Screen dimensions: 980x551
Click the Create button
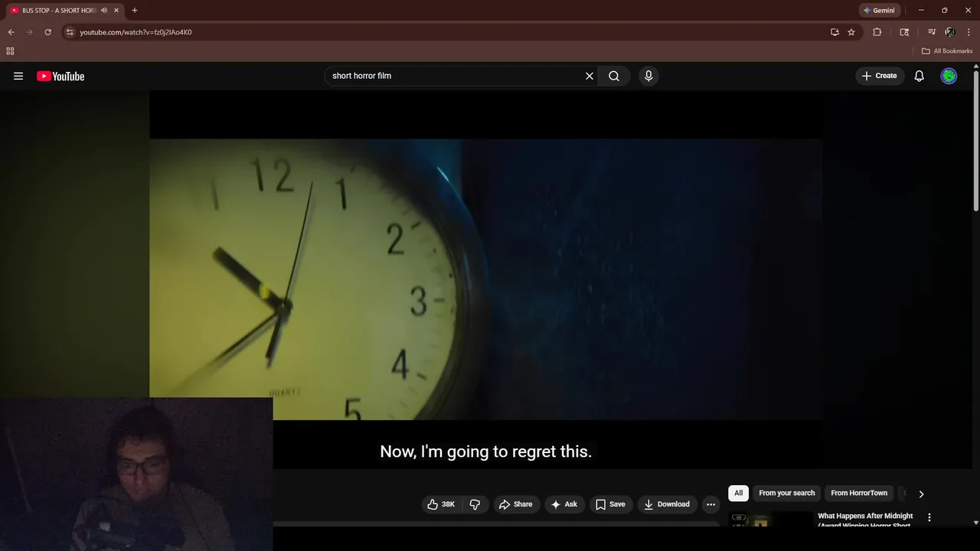[880, 76]
